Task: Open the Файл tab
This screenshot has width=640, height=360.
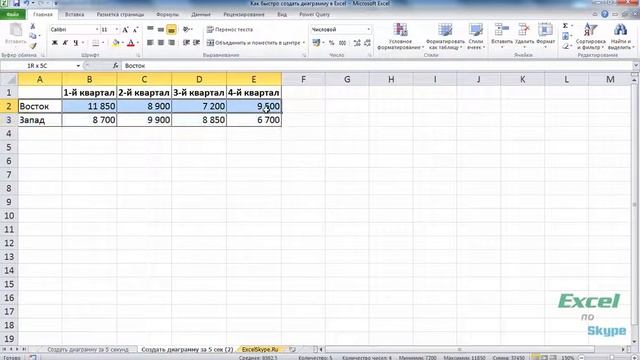Action: click(13, 14)
